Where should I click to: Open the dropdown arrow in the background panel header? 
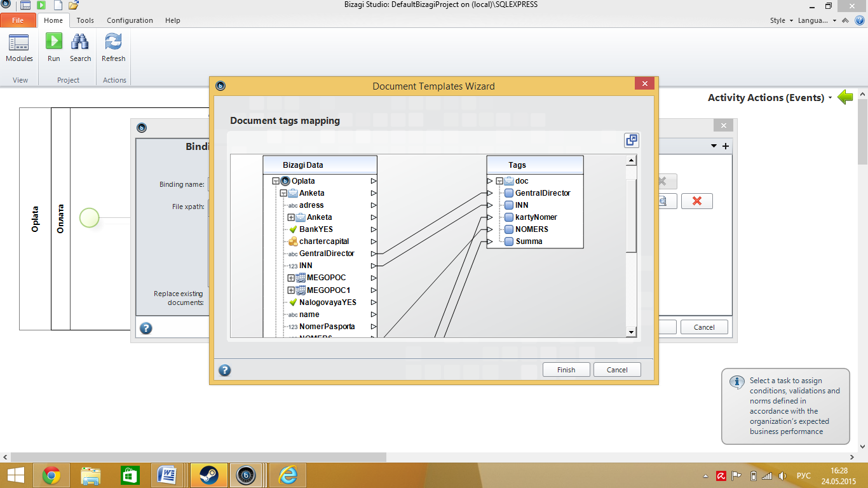(x=714, y=146)
